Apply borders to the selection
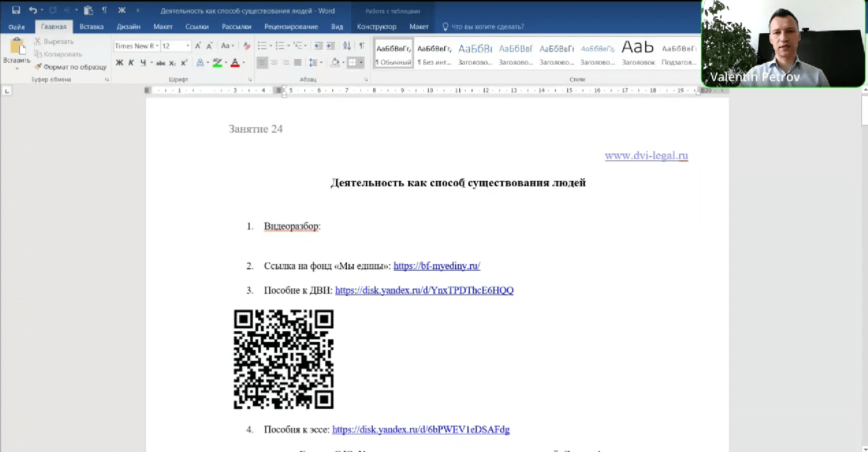Viewport: 868px width, 452px height. [x=352, y=62]
